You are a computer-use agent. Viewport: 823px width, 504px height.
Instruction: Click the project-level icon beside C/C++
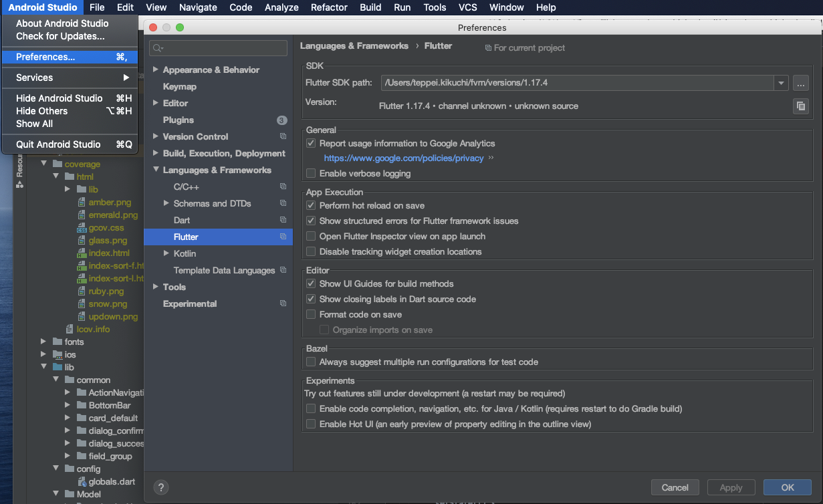coord(283,186)
